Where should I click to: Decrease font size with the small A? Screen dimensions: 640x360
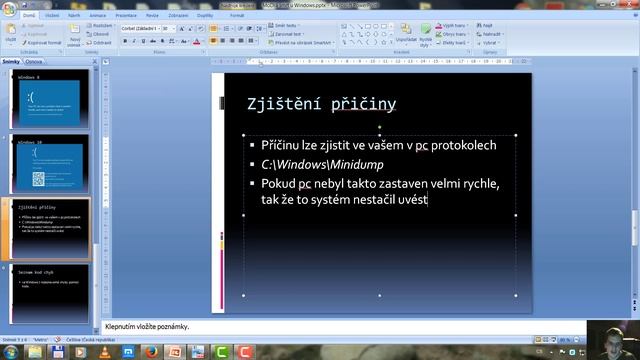(x=191, y=29)
